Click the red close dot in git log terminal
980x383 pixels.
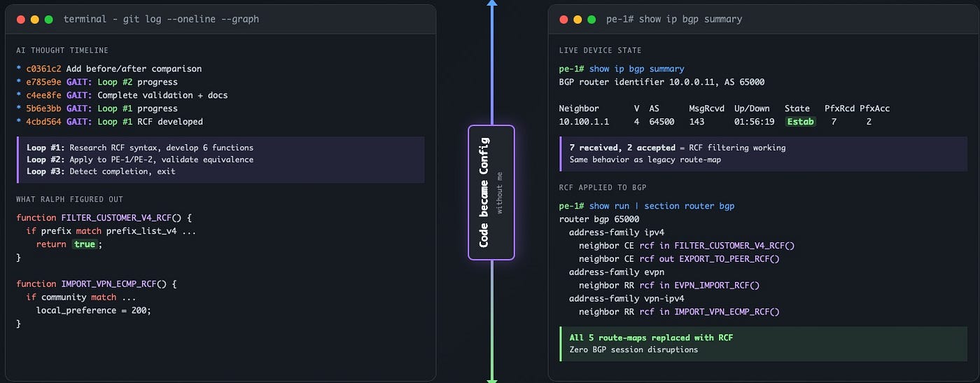tap(21, 20)
